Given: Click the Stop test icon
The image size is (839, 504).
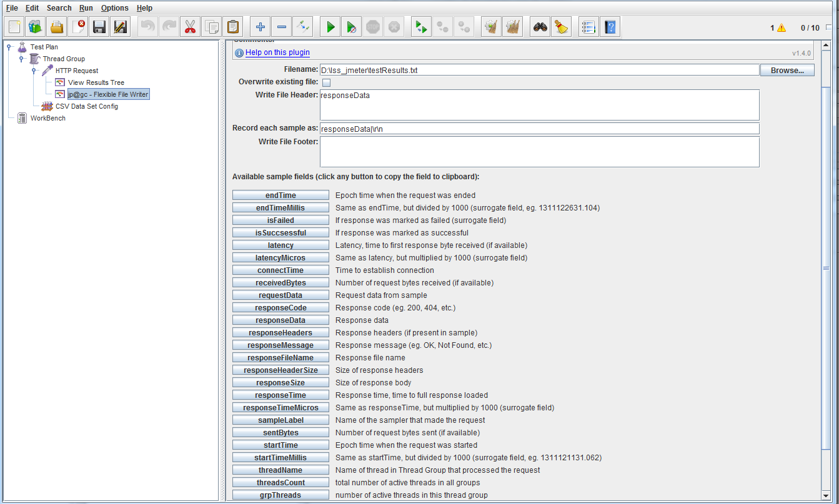Looking at the screenshot, I should click(373, 27).
